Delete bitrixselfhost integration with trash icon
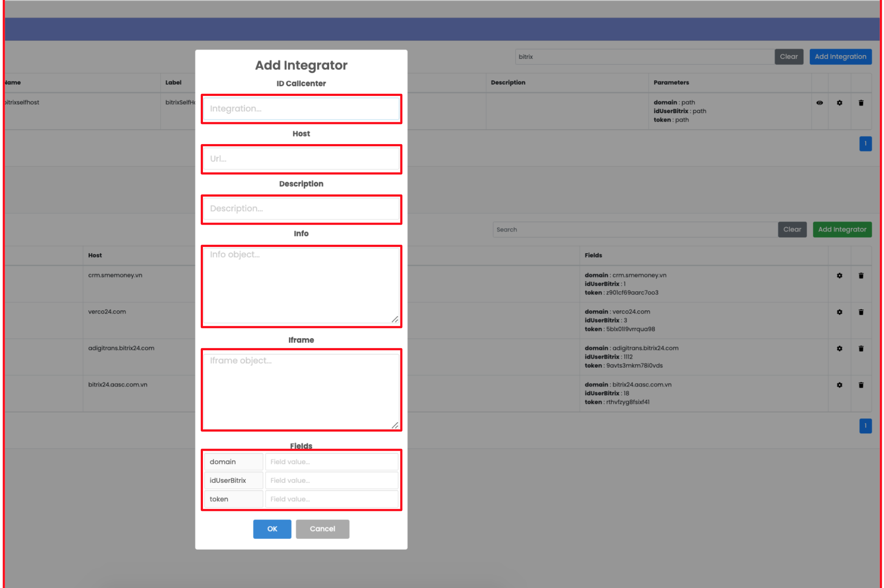This screenshot has height=588, width=884. click(861, 103)
